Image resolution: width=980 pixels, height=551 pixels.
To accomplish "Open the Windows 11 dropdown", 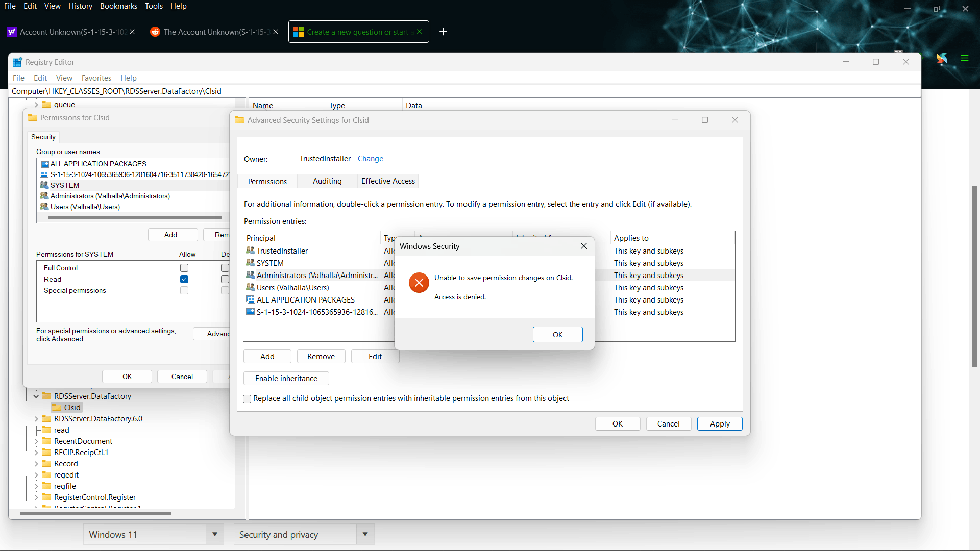I will coord(215,534).
